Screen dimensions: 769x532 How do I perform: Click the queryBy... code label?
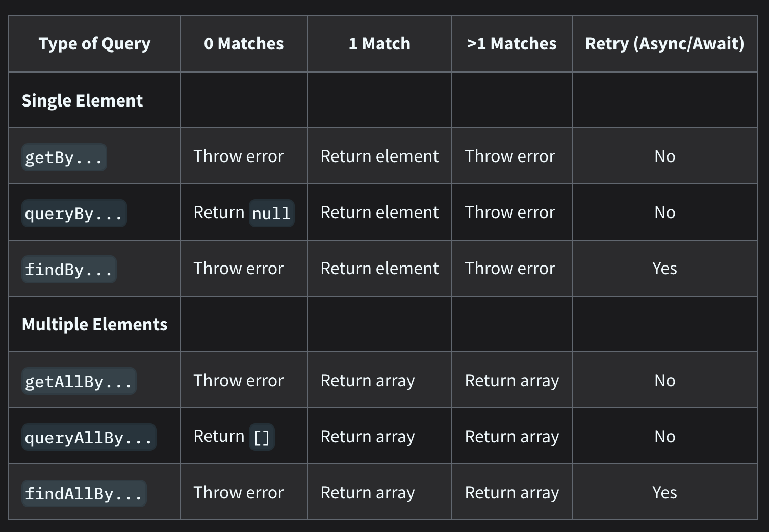coord(74,213)
